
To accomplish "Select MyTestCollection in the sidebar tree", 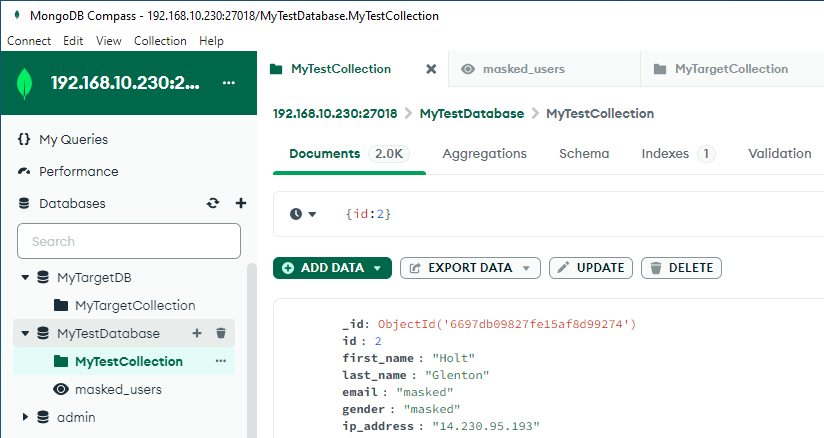I will tap(129, 362).
